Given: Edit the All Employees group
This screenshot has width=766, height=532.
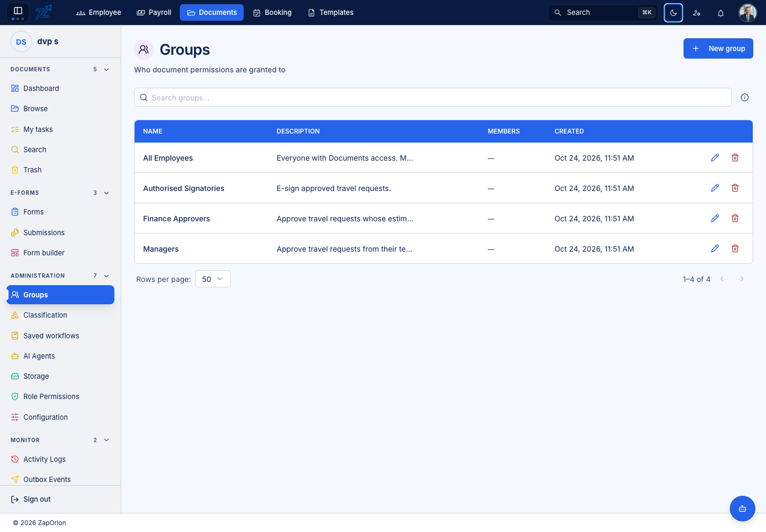Looking at the screenshot, I should pyautogui.click(x=715, y=157).
